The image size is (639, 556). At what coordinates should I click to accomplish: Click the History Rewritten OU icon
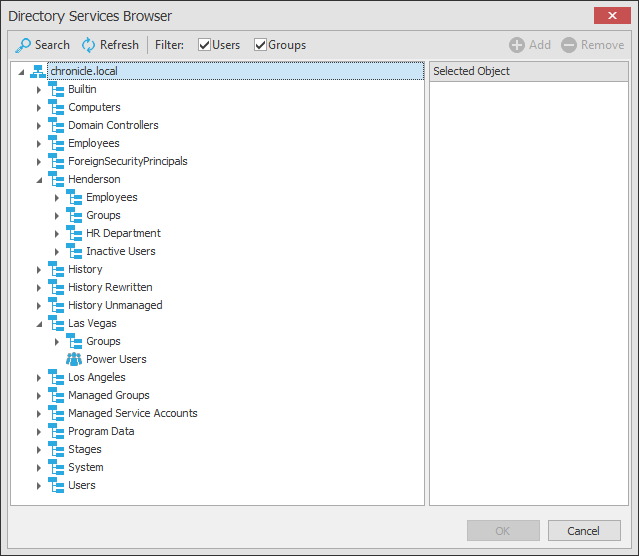click(x=56, y=287)
